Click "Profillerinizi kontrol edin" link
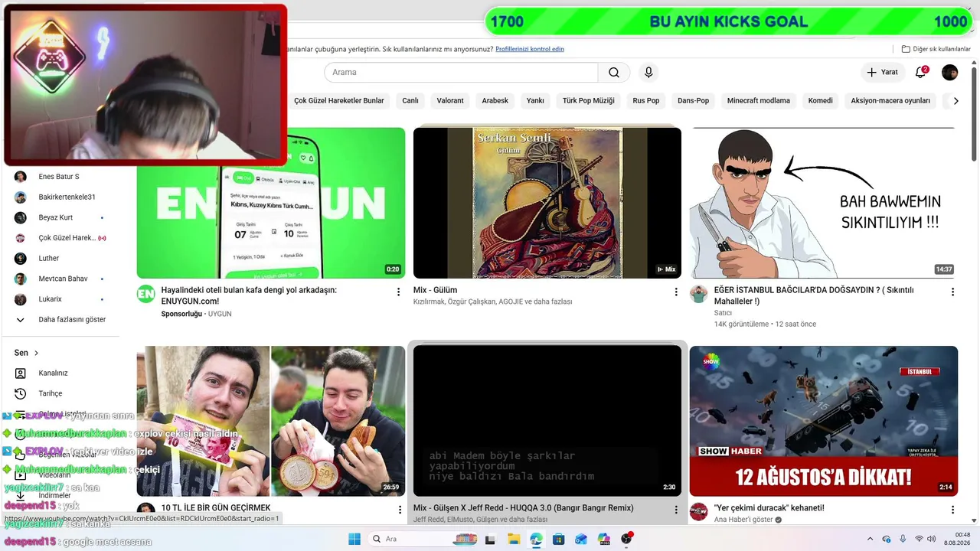Screen dimensions: 980x551 click(x=530, y=49)
